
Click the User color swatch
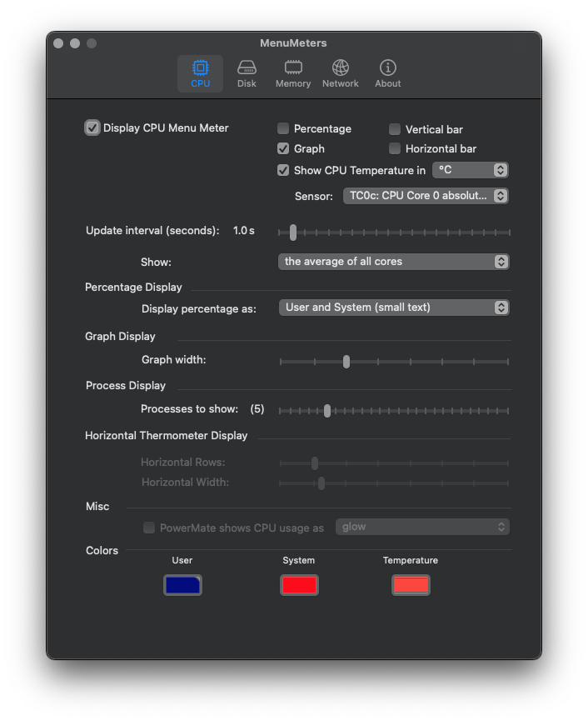point(182,585)
